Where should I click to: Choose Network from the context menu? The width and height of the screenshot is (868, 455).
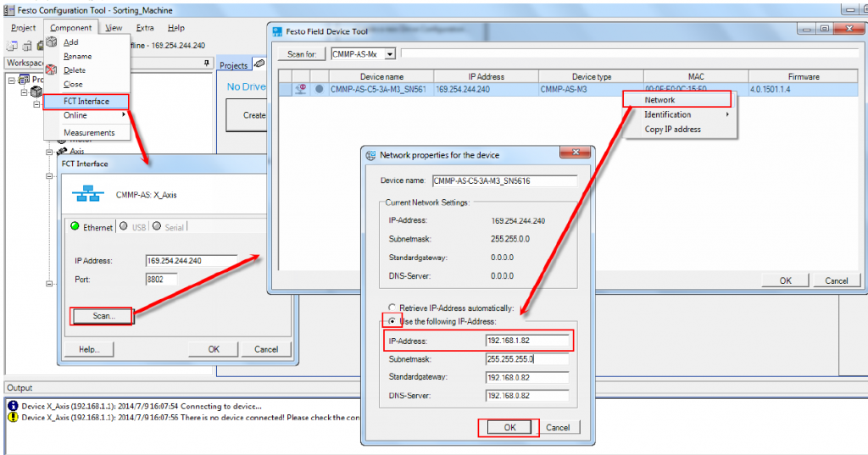point(676,100)
